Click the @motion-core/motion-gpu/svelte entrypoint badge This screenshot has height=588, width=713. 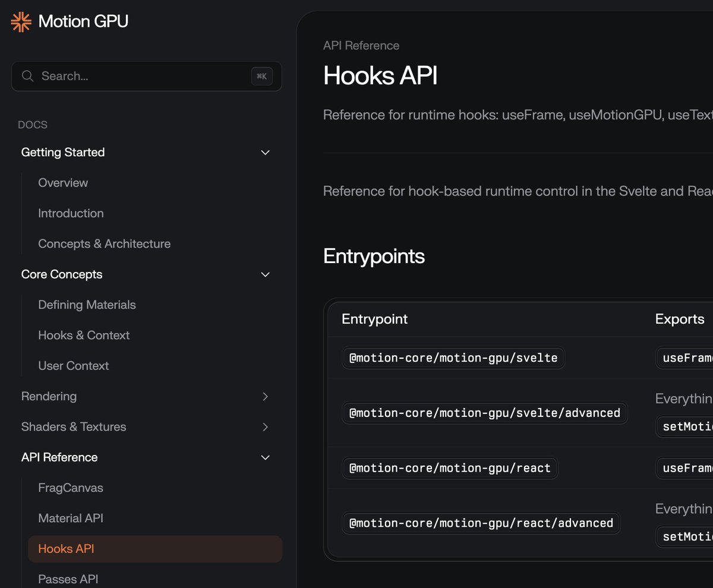[453, 358]
